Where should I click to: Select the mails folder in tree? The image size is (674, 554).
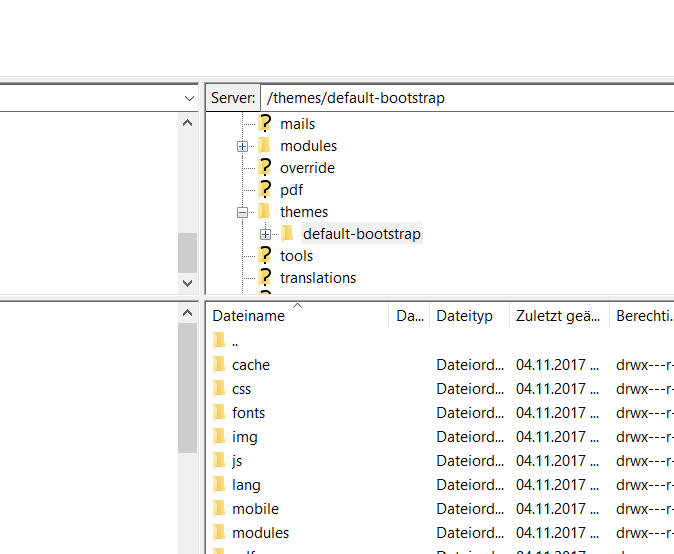pyautogui.click(x=297, y=124)
